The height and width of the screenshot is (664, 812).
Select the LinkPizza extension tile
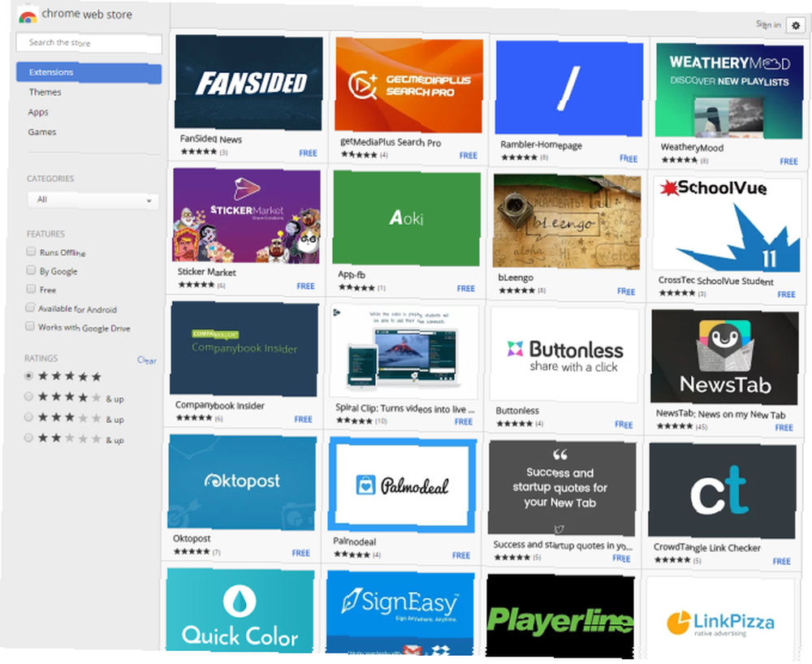click(719, 619)
